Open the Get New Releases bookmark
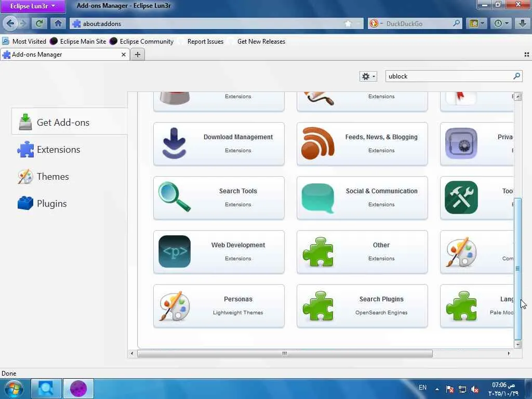Image resolution: width=532 pixels, height=399 pixels. 257,42
